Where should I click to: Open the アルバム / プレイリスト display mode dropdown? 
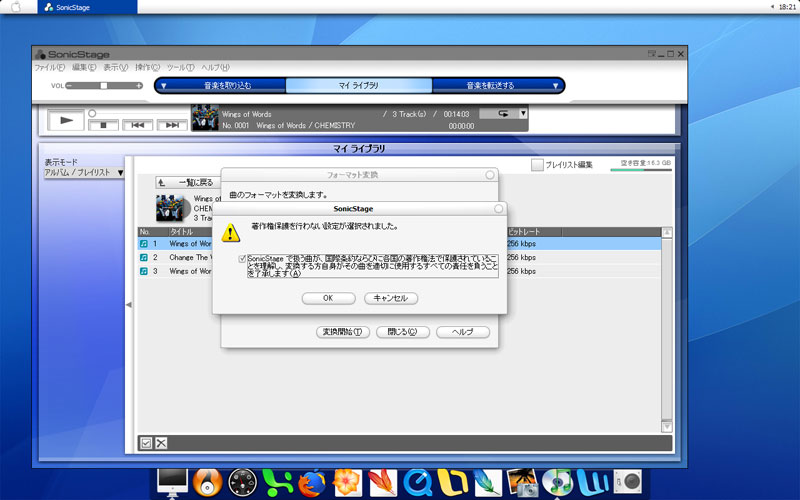coord(84,172)
